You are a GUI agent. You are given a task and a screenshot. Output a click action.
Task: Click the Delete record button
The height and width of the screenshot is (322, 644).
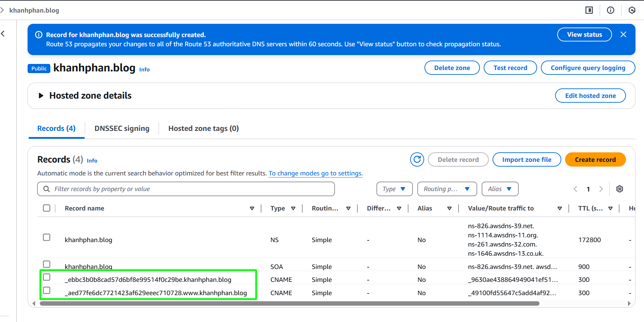[458, 159]
